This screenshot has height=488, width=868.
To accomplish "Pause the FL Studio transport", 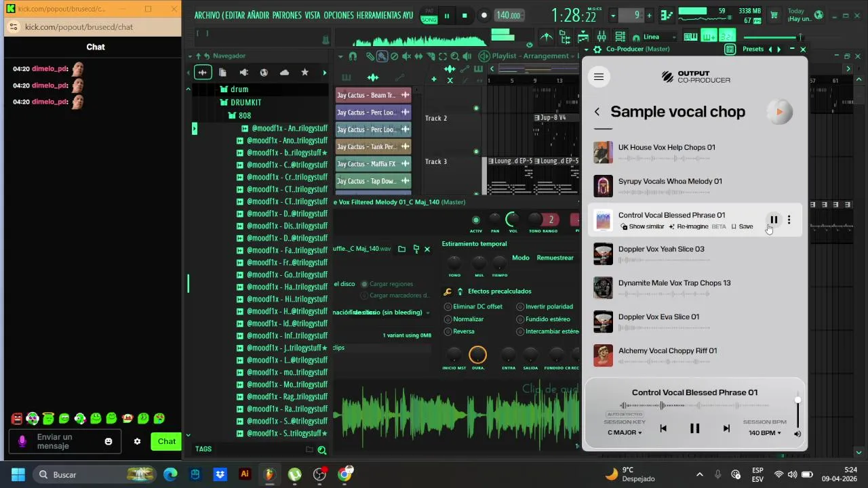I will pyautogui.click(x=446, y=16).
